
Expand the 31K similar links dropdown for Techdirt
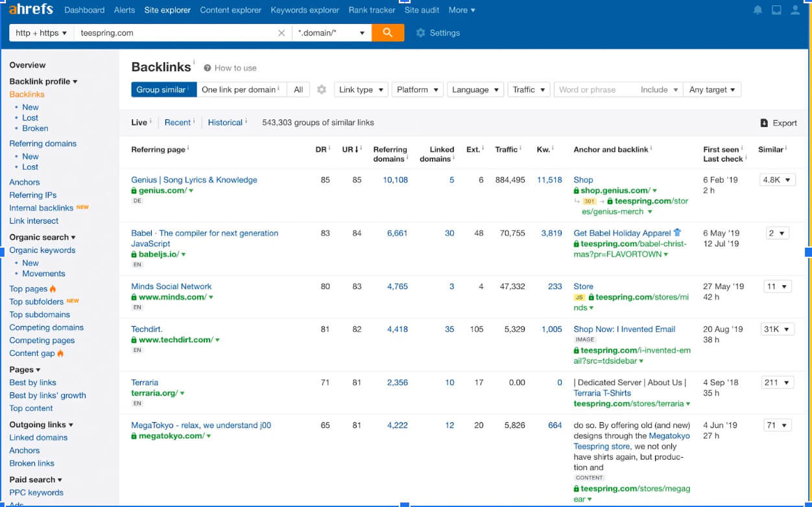click(x=778, y=329)
